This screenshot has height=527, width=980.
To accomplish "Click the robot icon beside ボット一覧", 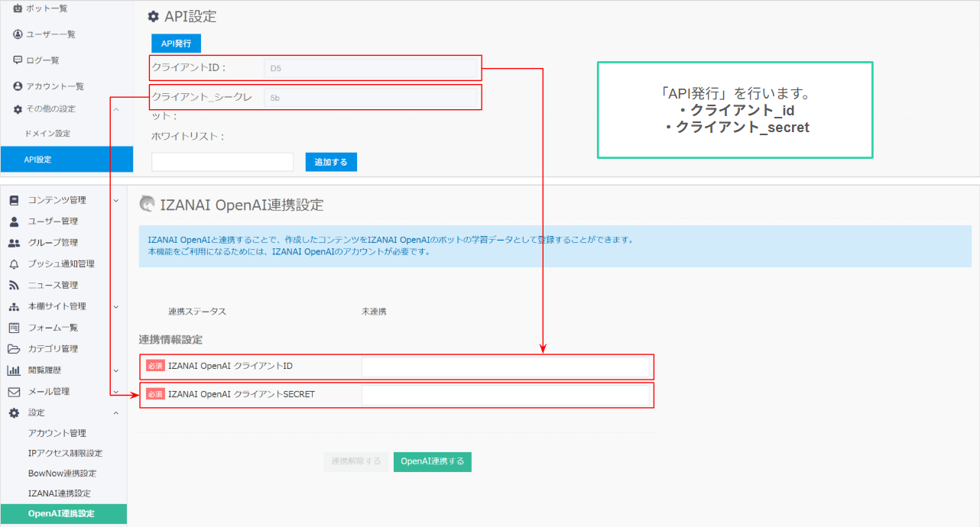I will point(18,8).
